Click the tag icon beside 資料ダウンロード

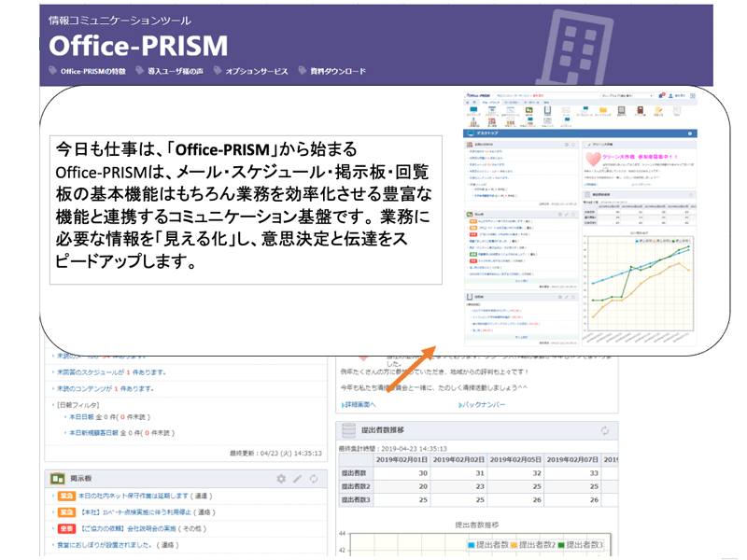(302, 71)
